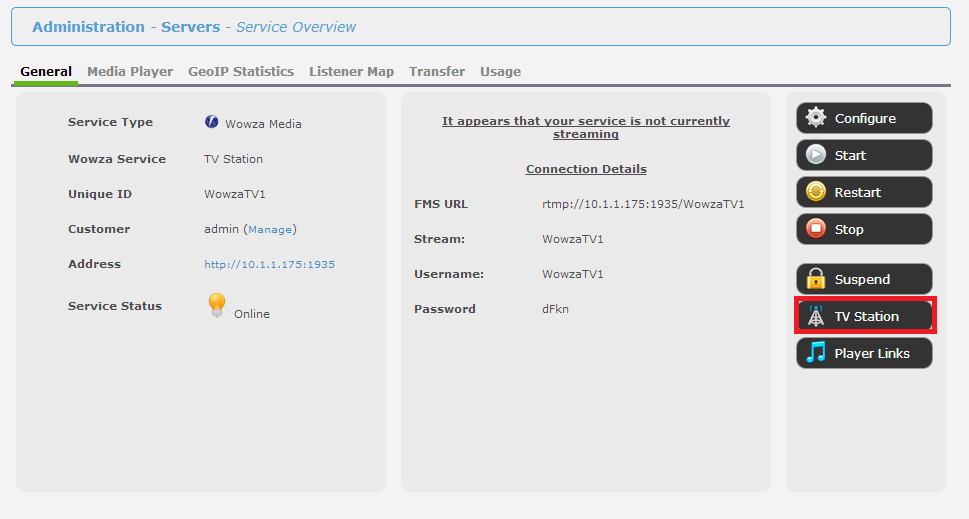The image size is (969, 519).
Task: Click the Service Status light bulb icon
Action: coord(216,305)
